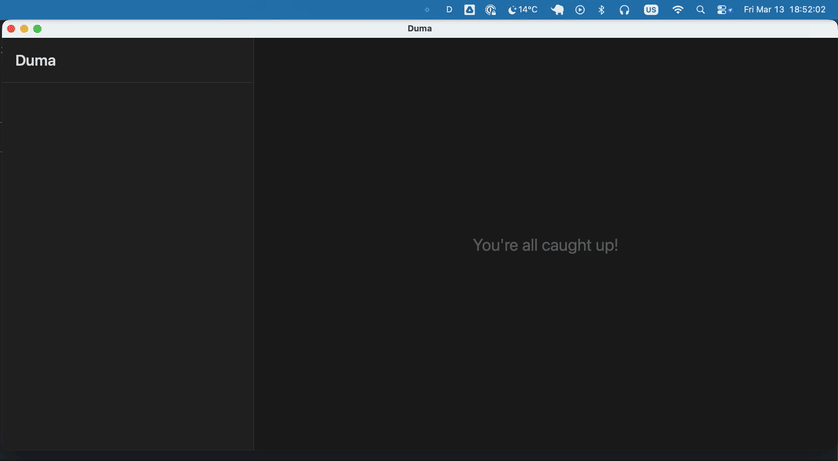Click the Duma sidebar heading

pos(35,60)
